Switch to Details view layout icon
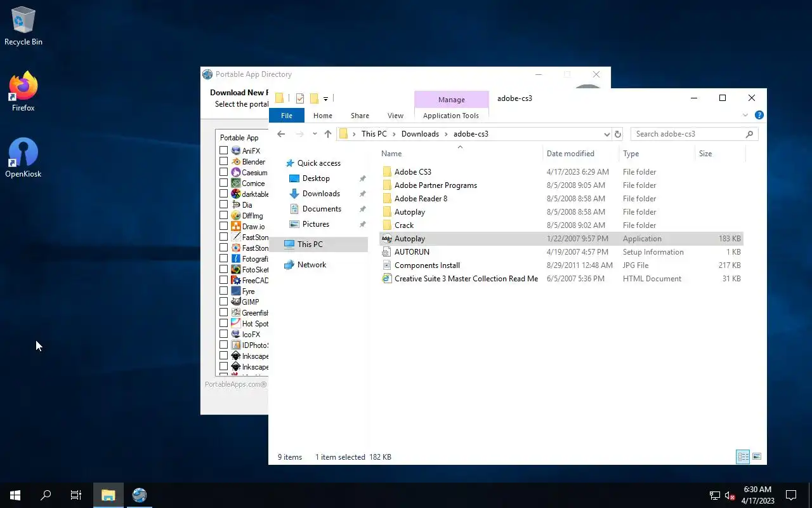This screenshot has height=508, width=812. (x=743, y=457)
